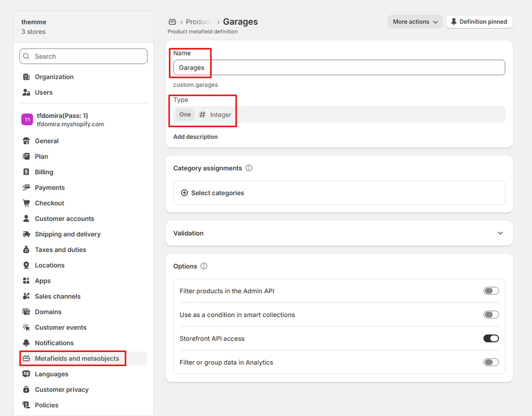
Task: Click the sidebar Search field
Action: point(83,56)
